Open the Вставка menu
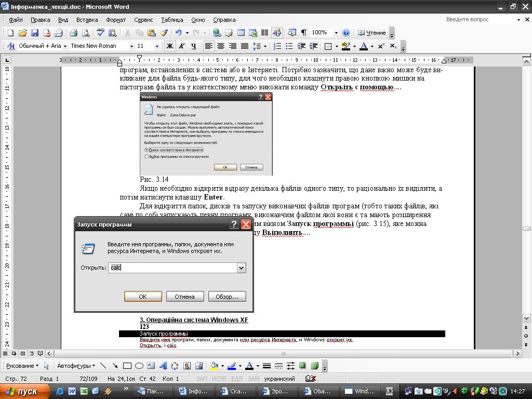 [x=87, y=20]
